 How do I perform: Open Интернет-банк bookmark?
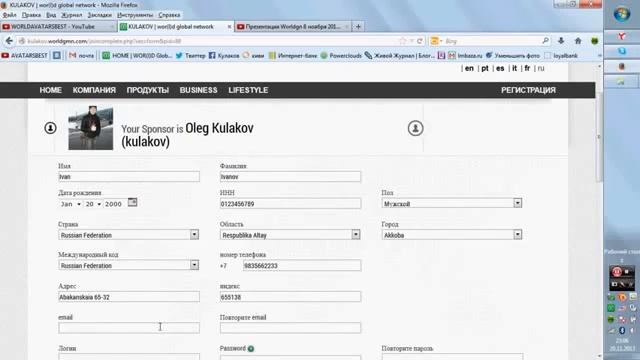[293, 56]
